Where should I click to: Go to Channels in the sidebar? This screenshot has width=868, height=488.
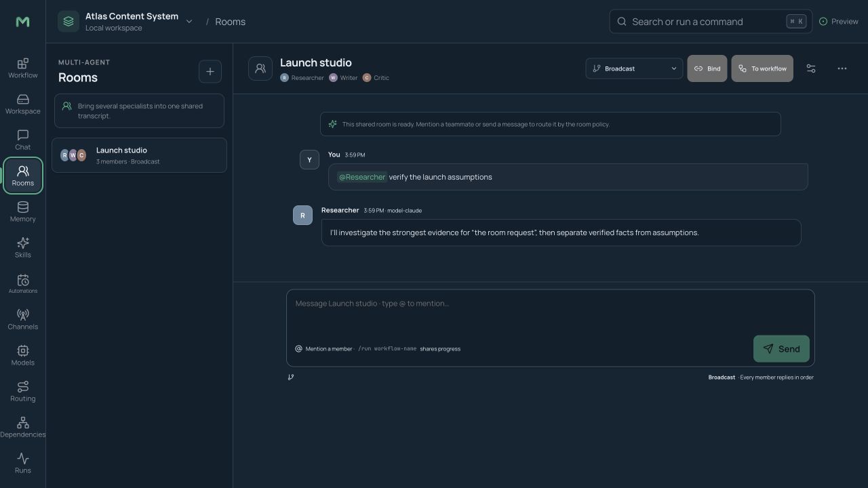(x=22, y=319)
